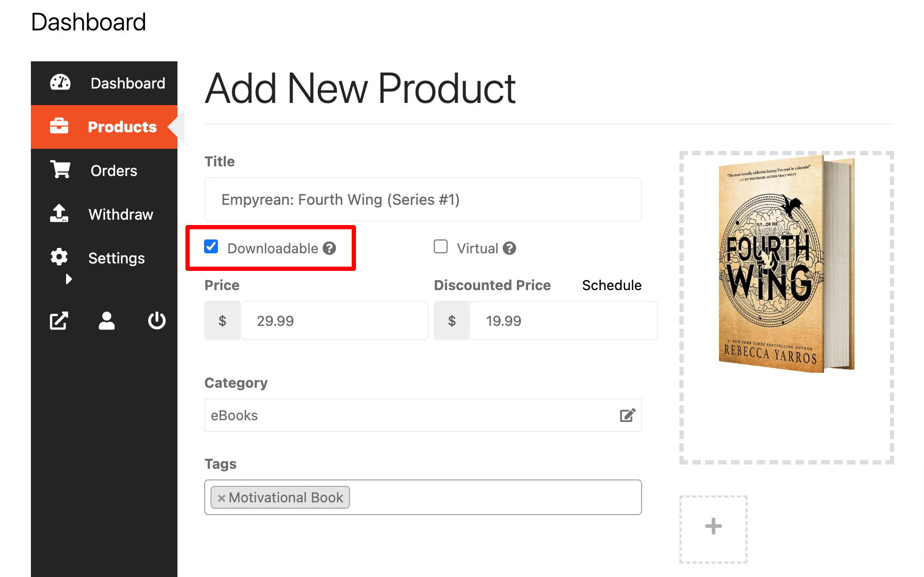
Task: Click the power/logout icon
Action: click(x=157, y=321)
